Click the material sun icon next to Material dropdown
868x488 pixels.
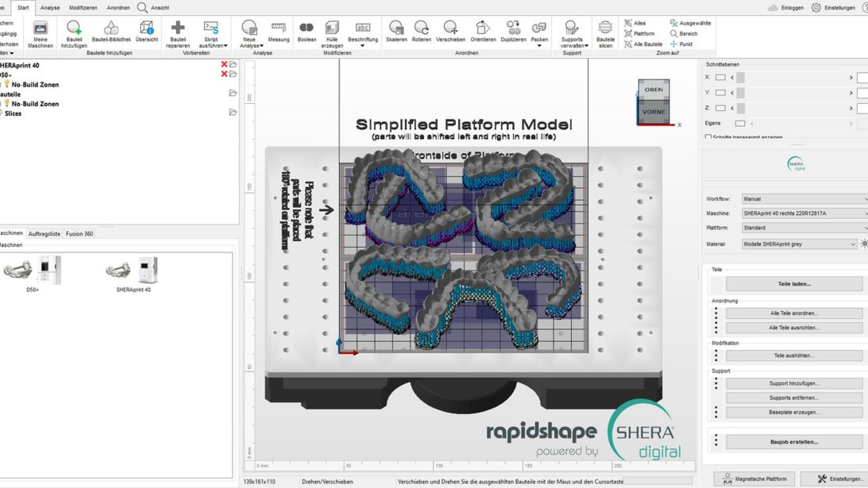(x=864, y=244)
